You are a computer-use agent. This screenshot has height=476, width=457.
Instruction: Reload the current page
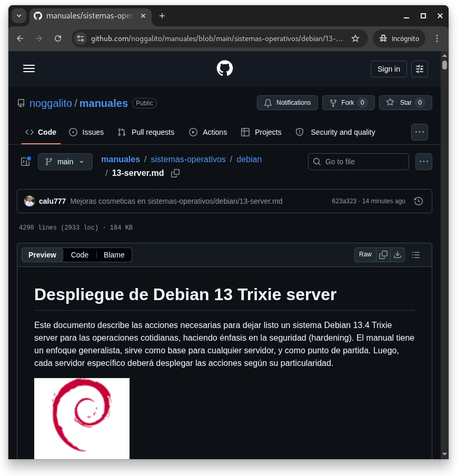pos(58,38)
